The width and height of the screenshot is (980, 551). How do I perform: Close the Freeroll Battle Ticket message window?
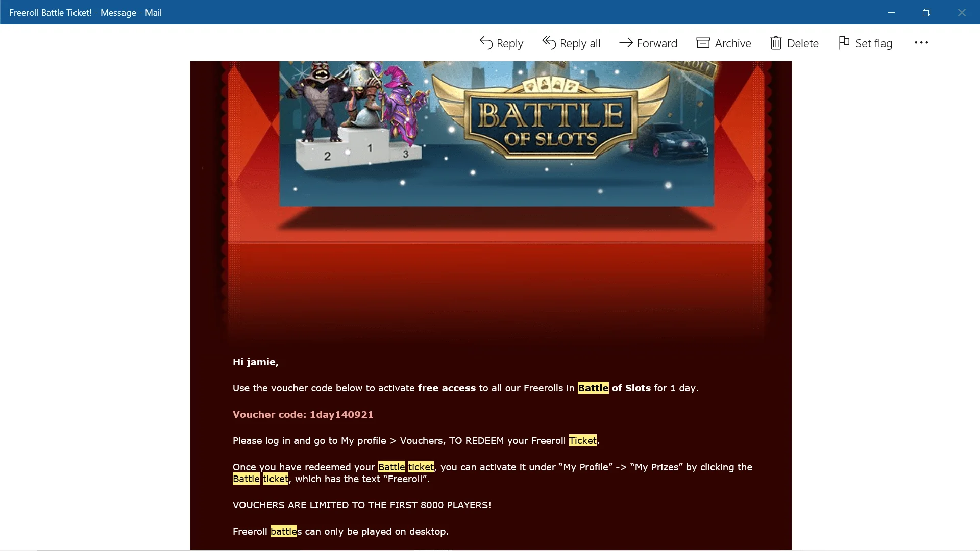[962, 12]
